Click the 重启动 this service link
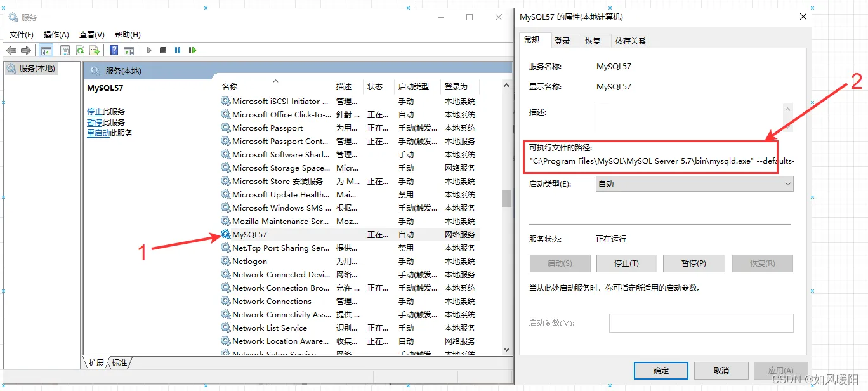Screen dimensions: 868x391 98,133
